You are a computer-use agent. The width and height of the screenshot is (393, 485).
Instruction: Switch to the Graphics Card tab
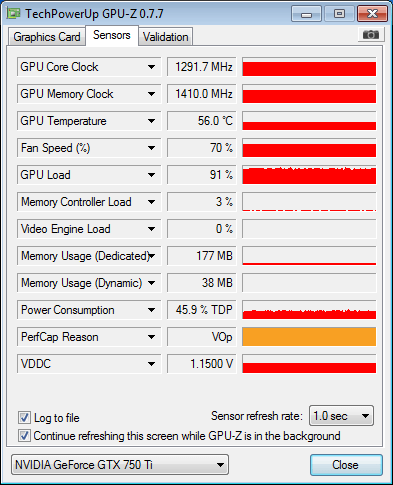click(x=47, y=37)
